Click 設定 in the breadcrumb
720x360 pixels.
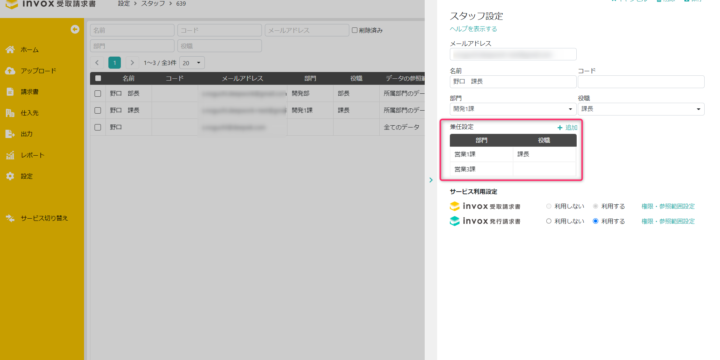click(x=124, y=4)
